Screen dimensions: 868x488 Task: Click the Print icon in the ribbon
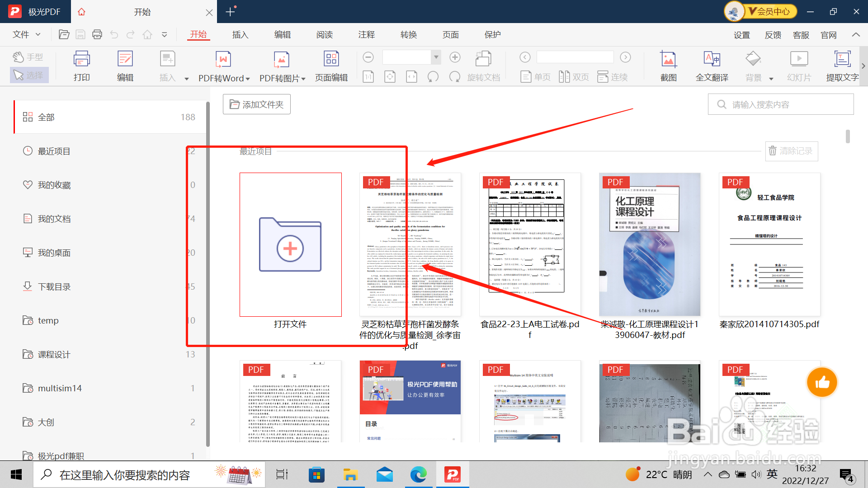[81, 60]
